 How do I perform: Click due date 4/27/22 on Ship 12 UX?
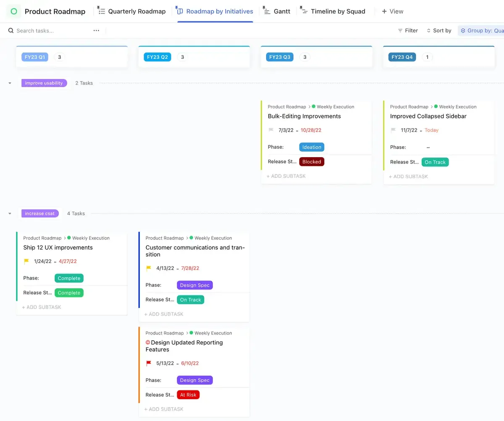(x=68, y=261)
